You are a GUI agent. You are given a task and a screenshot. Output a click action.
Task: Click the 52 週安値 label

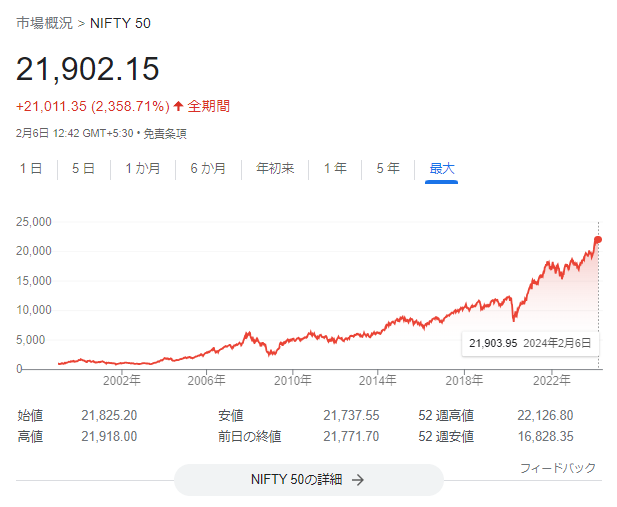tap(446, 437)
